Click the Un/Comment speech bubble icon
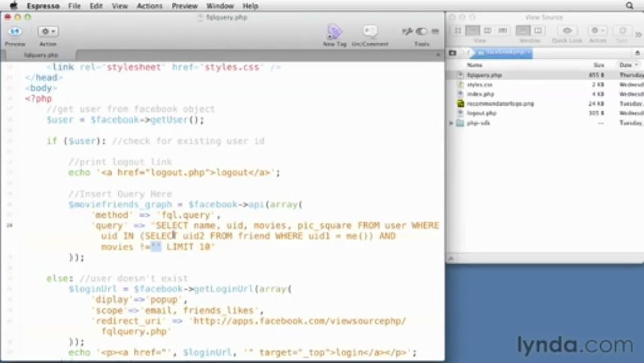Viewport: 644px width, 363px height. [x=370, y=32]
